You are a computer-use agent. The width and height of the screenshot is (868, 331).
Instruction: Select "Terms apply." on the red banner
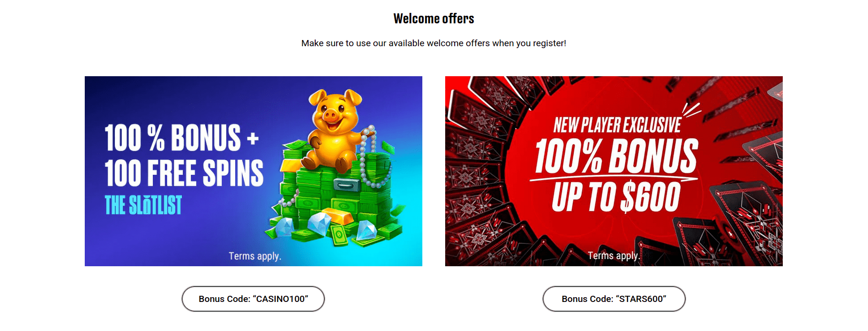point(614,256)
